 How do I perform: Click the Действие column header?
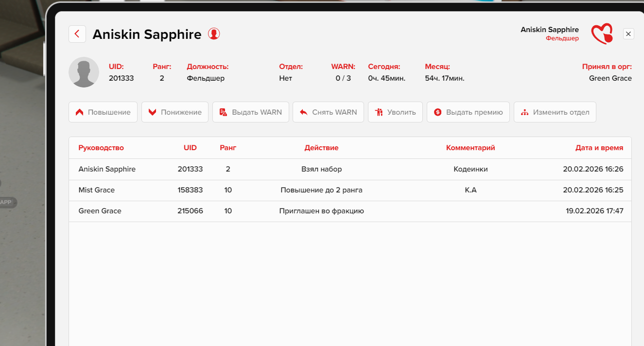point(321,148)
